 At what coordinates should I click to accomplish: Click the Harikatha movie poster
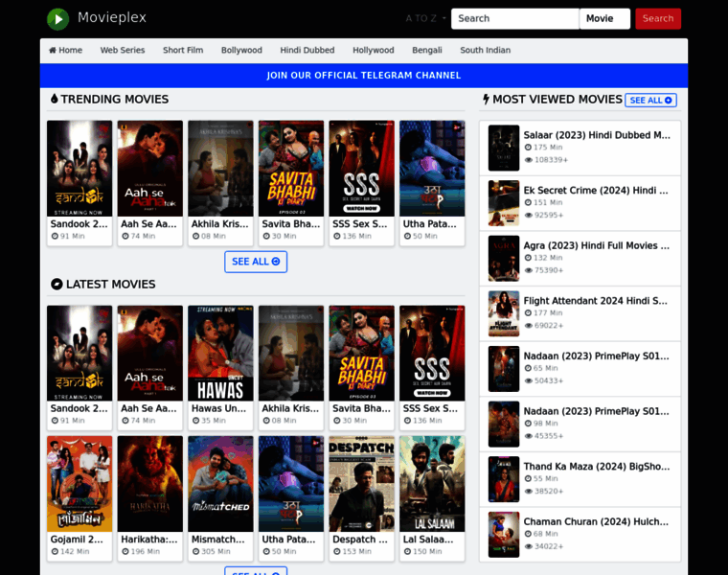(x=149, y=484)
